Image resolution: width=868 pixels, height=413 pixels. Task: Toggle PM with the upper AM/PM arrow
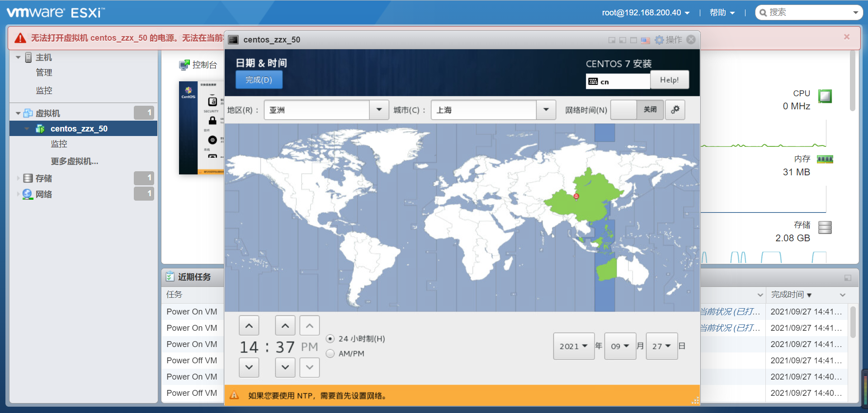tap(310, 325)
